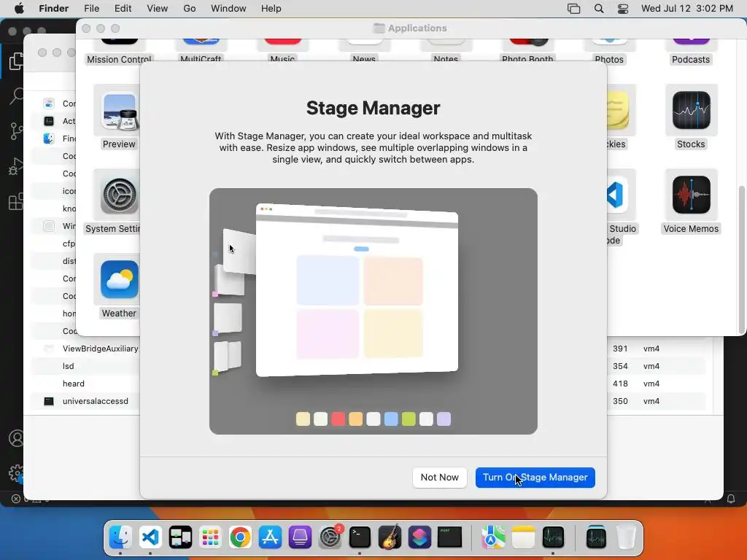747x560 pixels.
Task: Click the date and time in menu bar
Action: 687,9
